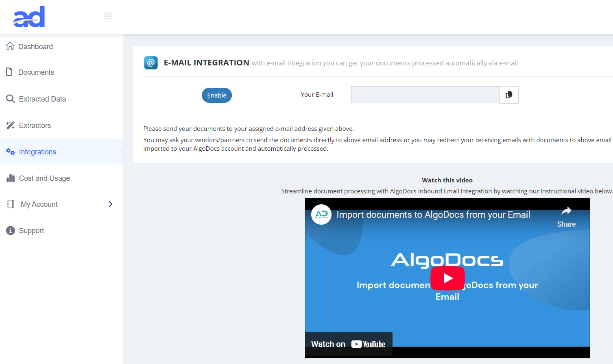Expand the My Account menu
613x364 pixels.
point(39,204)
